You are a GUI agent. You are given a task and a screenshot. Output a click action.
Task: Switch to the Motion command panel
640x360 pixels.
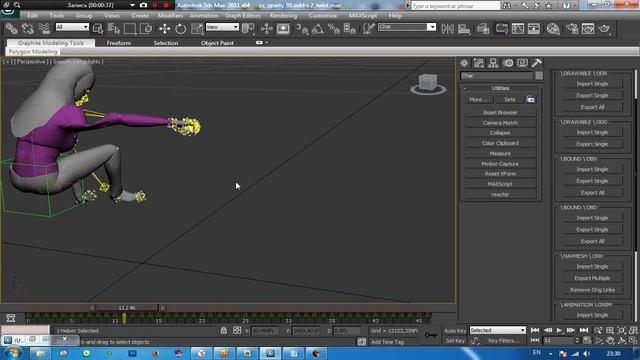coord(508,63)
